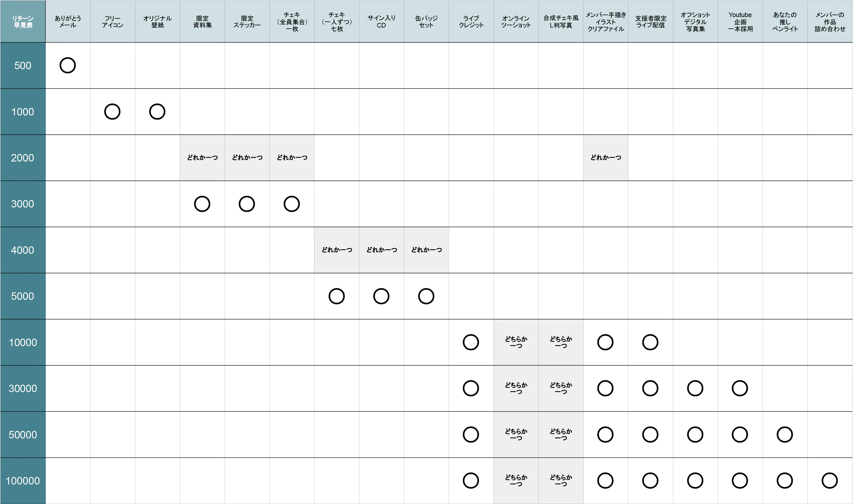
Task: Select どちらか一つ under 合成チェキ風 in the 100000 row
Action: click(561, 481)
